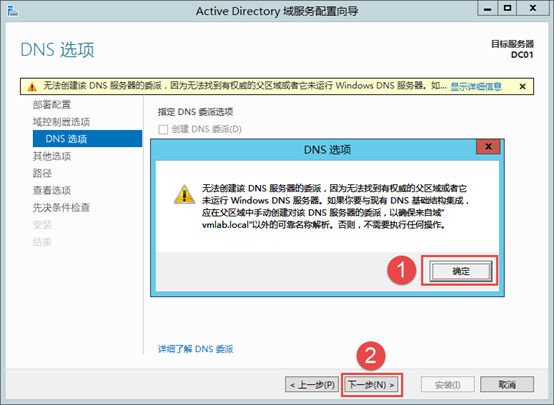This screenshot has height=405, width=554.
Task: Click the warning icon inside the DNS dialog
Action: pos(184,194)
